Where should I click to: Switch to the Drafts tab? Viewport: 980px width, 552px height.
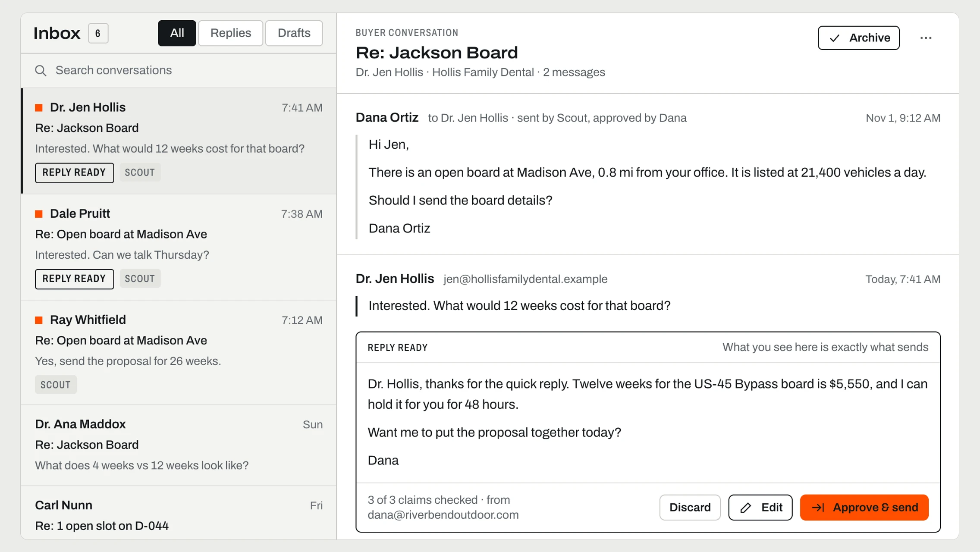(294, 33)
